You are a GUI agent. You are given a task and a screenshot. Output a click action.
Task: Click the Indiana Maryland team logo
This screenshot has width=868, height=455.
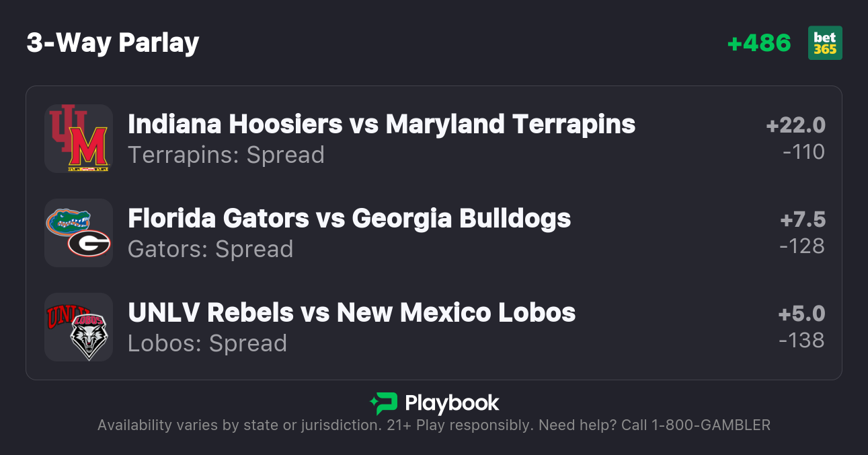coord(79,139)
